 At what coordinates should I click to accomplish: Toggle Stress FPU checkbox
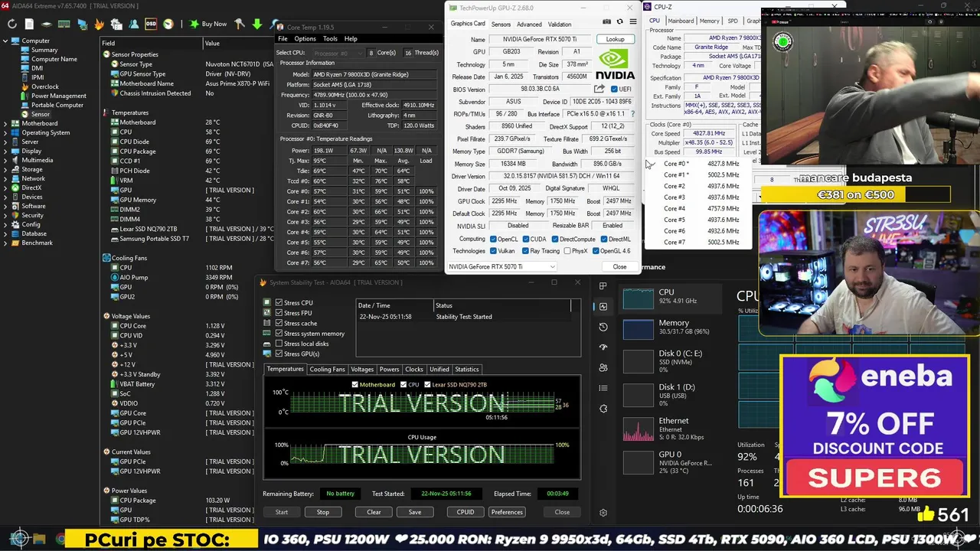[279, 313]
